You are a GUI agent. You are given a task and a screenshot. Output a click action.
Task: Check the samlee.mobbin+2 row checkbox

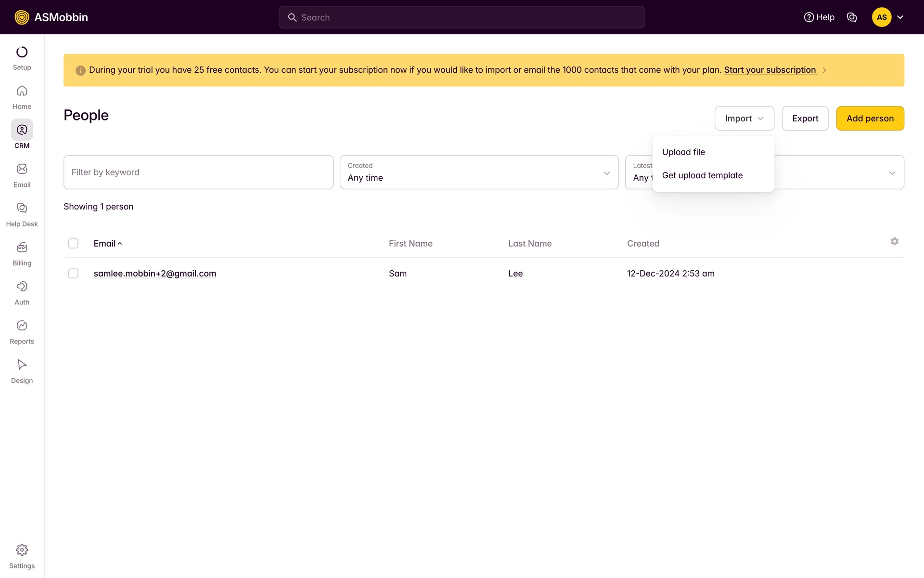73,274
